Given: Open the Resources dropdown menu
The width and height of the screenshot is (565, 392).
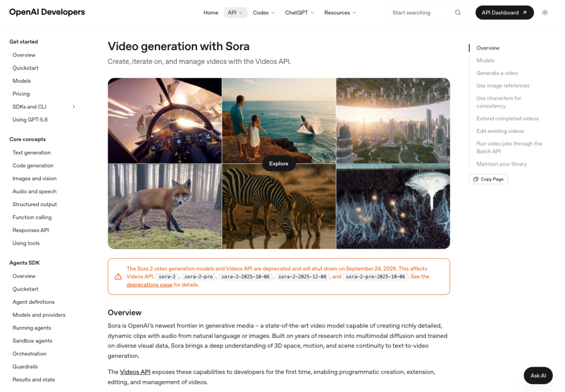Looking at the screenshot, I should tap(340, 13).
